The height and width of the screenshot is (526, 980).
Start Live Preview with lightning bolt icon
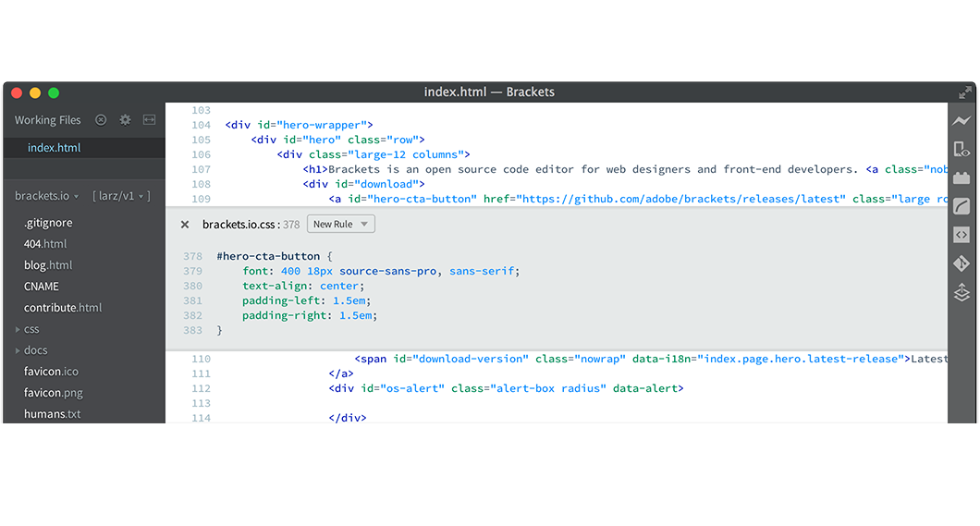point(962,120)
